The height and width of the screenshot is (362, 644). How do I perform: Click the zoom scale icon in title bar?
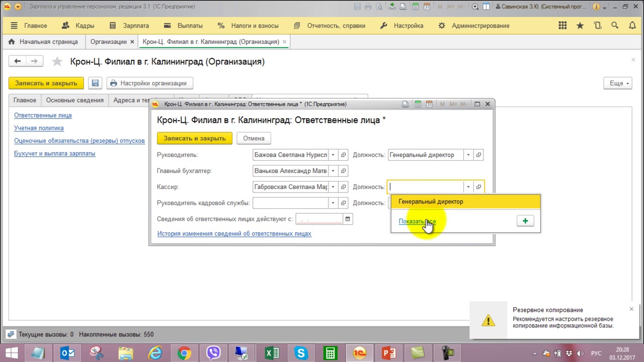[475, 7]
